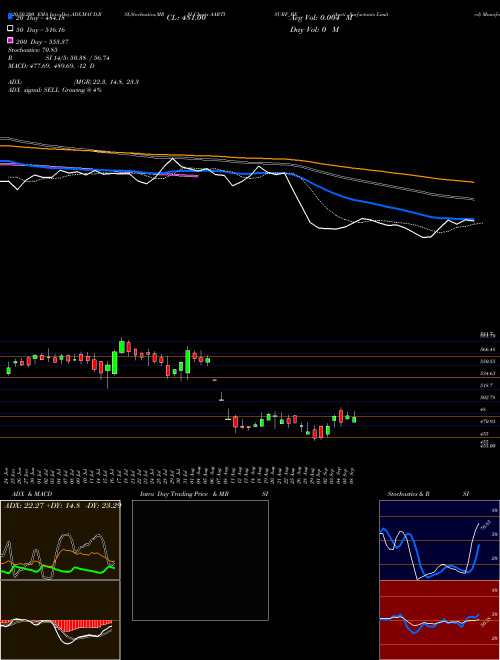Open the ADX indicator chart panel
This screenshot has height=660, width=500.
[x=60, y=540]
